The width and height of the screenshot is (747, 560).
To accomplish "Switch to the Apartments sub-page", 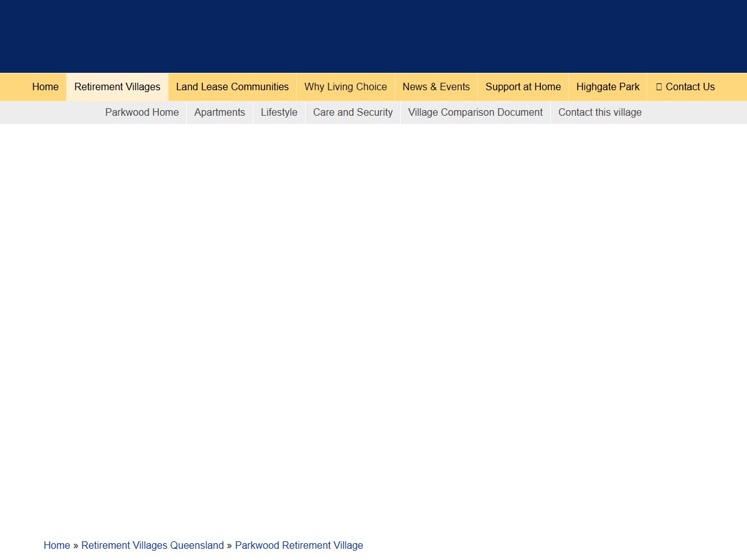I will [x=220, y=113].
